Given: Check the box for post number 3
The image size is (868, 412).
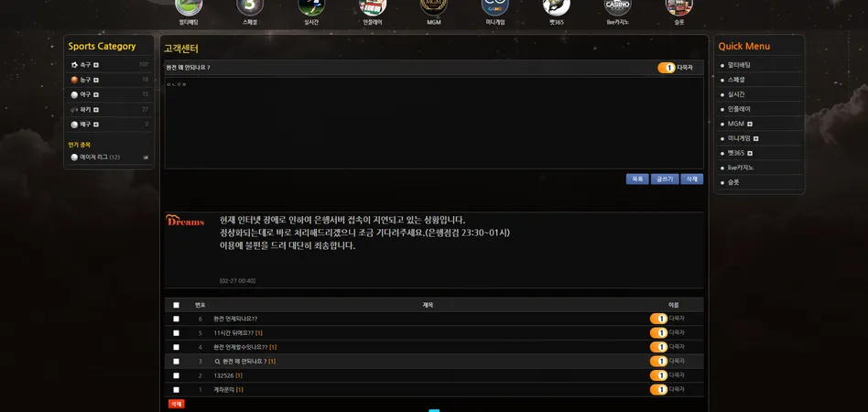Looking at the screenshot, I should click(176, 362).
